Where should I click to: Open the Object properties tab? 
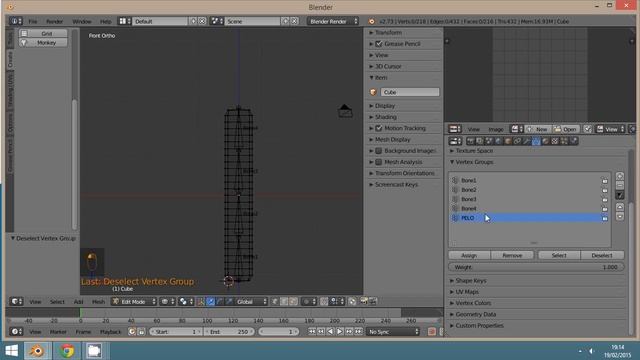tap(508, 141)
